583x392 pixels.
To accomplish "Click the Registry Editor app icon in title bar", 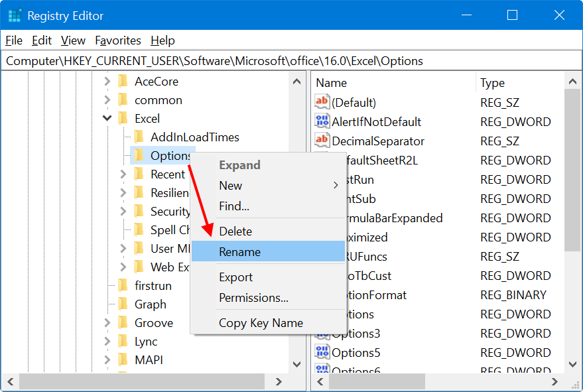I will [x=15, y=15].
